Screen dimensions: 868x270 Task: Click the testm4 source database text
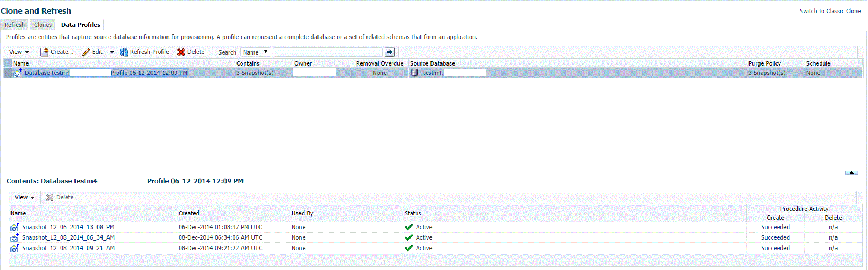[433, 73]
